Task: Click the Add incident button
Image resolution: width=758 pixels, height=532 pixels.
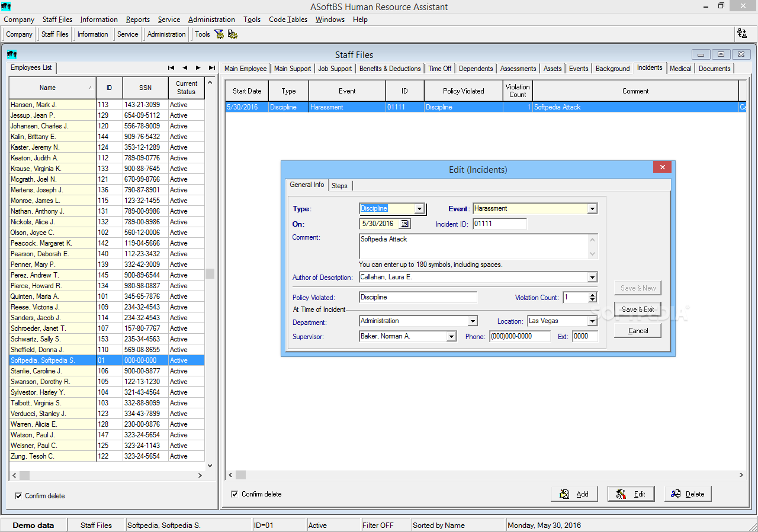Action: pyautogui.click(x=574, y=494)
